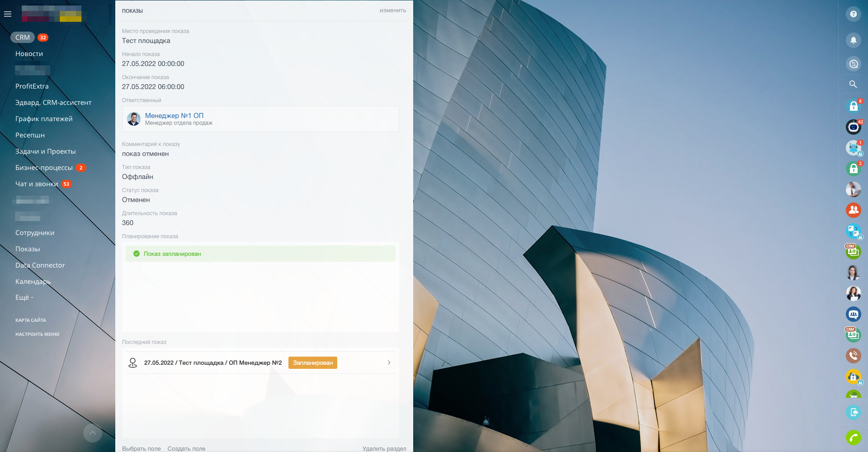Viewport: 868px width, 452px height.
Task: Open the 27.05.2022 / Тест площадка last show entry
Action: coord(213,363)
